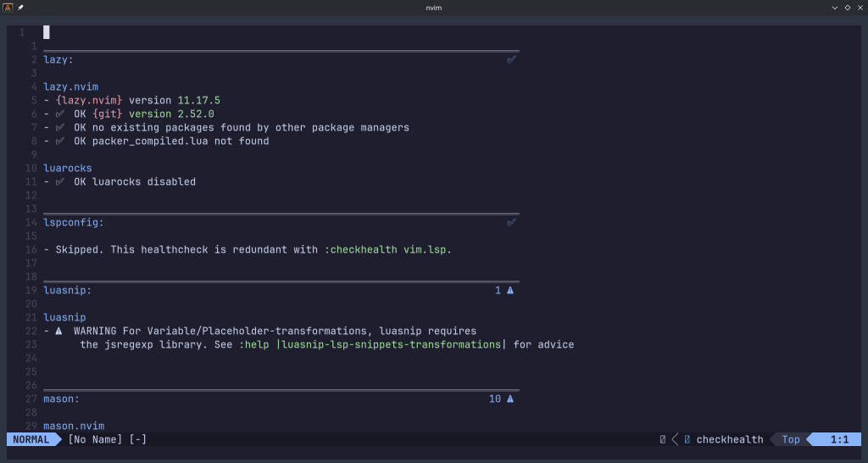Click the warning icon before jsregexp WARNING message
The image size is (868, 463).
(59, 332)
